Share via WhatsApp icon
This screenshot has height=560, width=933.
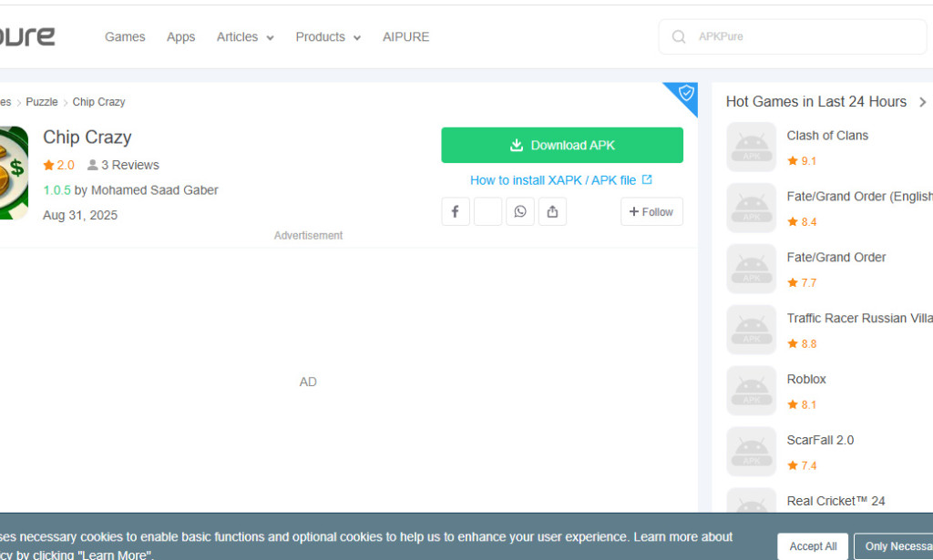click(520, 211)
